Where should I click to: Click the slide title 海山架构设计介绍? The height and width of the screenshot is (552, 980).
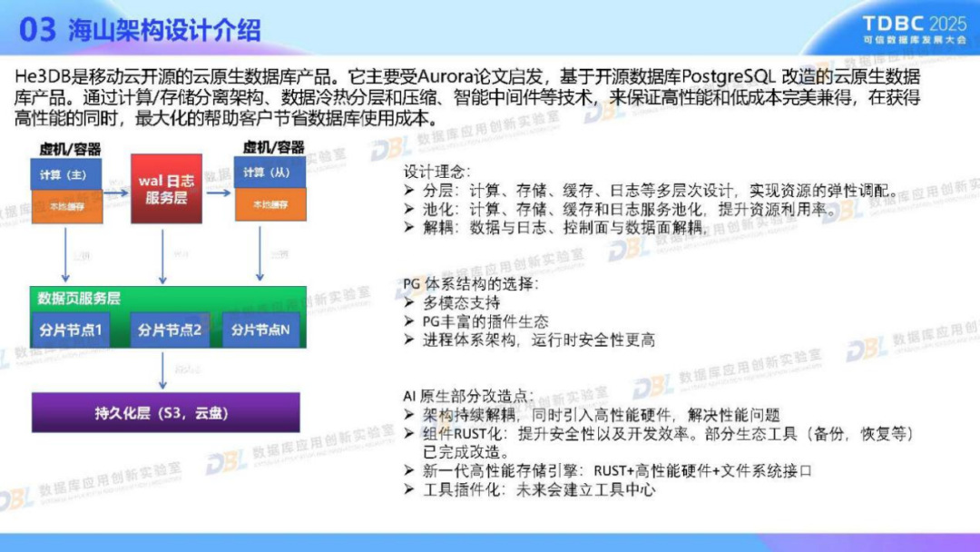click(x=164, y=30)
